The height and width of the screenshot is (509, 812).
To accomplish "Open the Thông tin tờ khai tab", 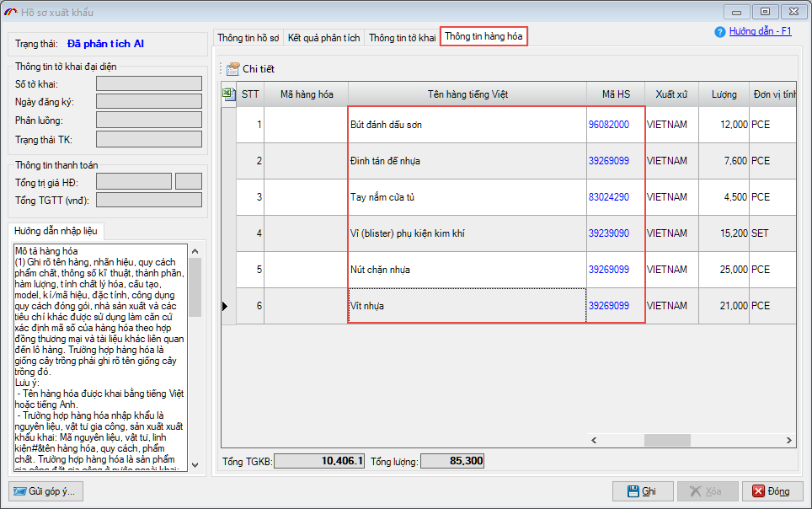I will click(402, 38).
